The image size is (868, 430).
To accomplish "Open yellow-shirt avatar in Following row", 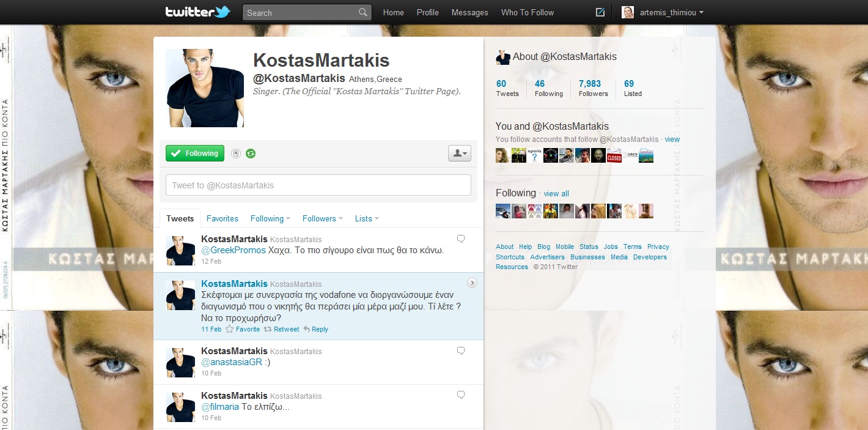I will coord(550,211).
